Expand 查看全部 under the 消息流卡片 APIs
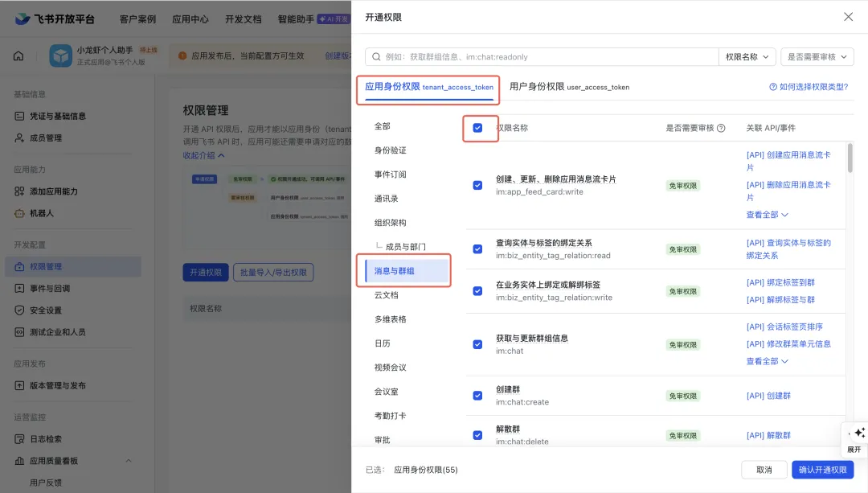 click(x=768, y=215)
